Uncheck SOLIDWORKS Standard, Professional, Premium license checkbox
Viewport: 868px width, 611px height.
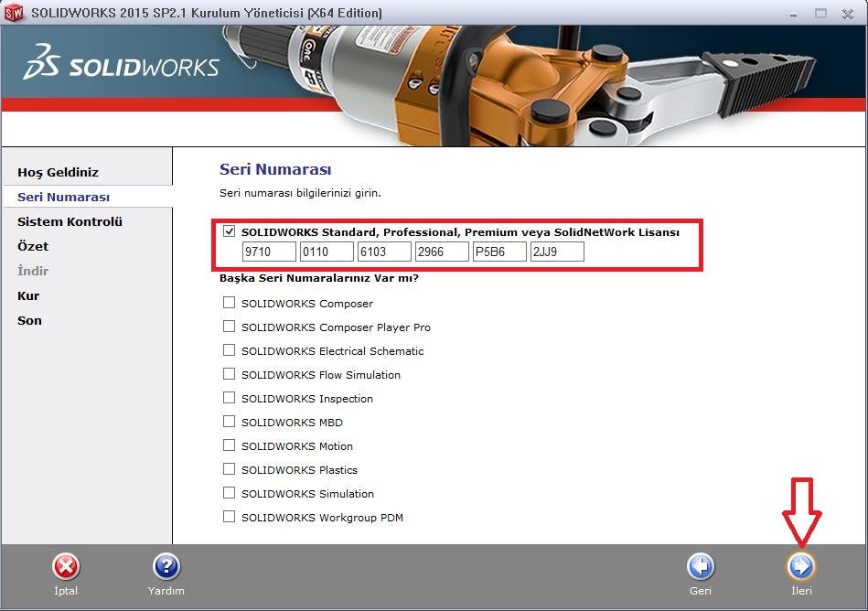tap(230, 231)
